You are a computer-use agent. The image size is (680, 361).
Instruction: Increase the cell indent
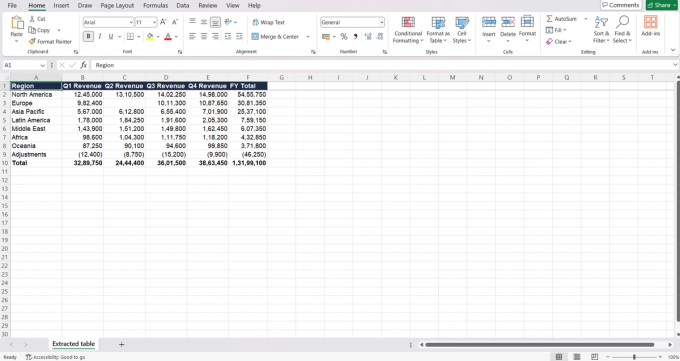pyautogui.click(x=239, y=36)
